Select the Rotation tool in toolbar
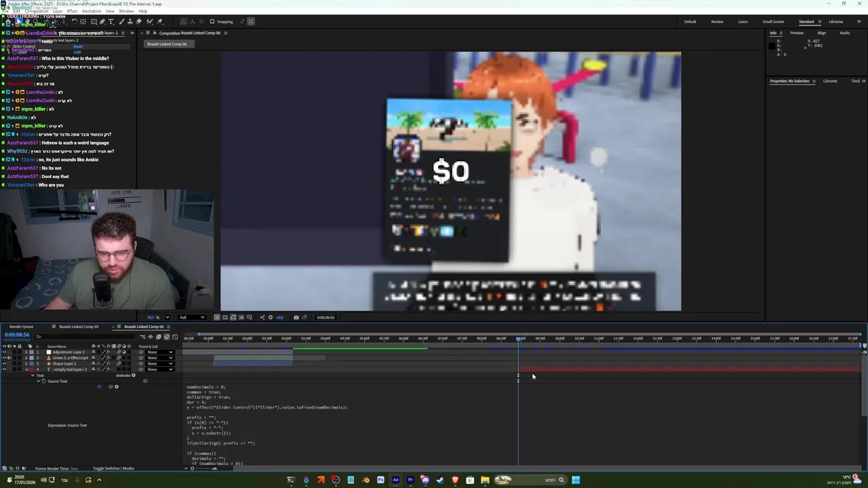 [74, 22]
